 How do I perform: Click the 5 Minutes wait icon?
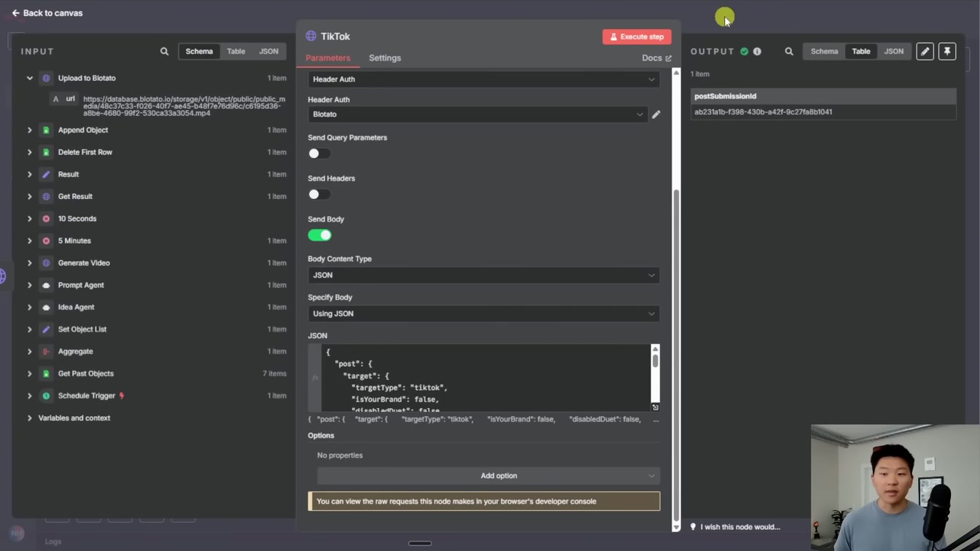[x=46, y=241]
